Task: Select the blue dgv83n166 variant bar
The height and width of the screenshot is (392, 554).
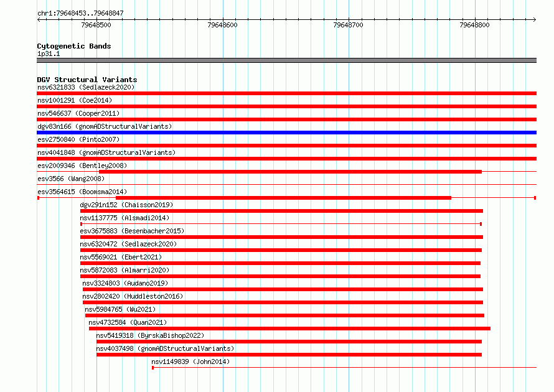Action: [x=286, y=133]
